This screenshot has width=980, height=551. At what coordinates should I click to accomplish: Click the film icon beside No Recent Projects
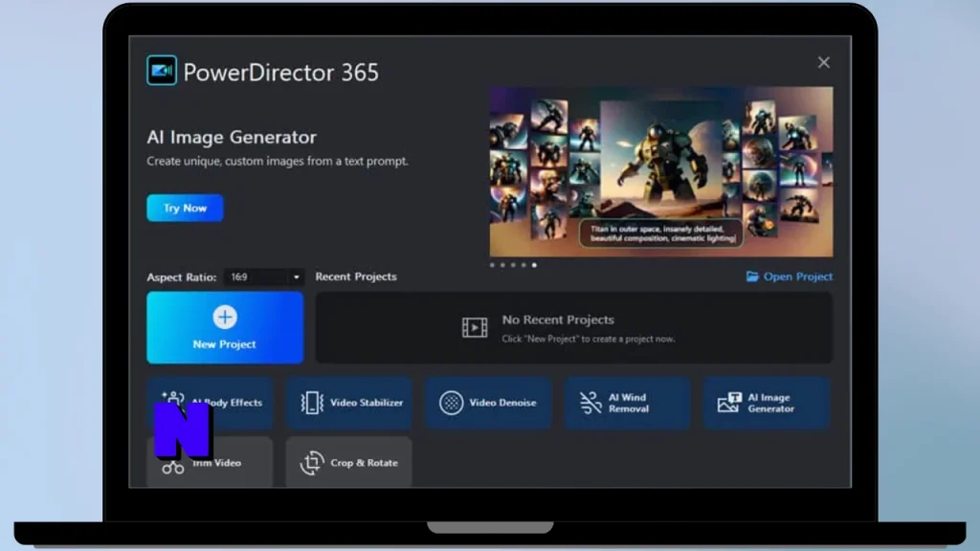click(475, 327)
